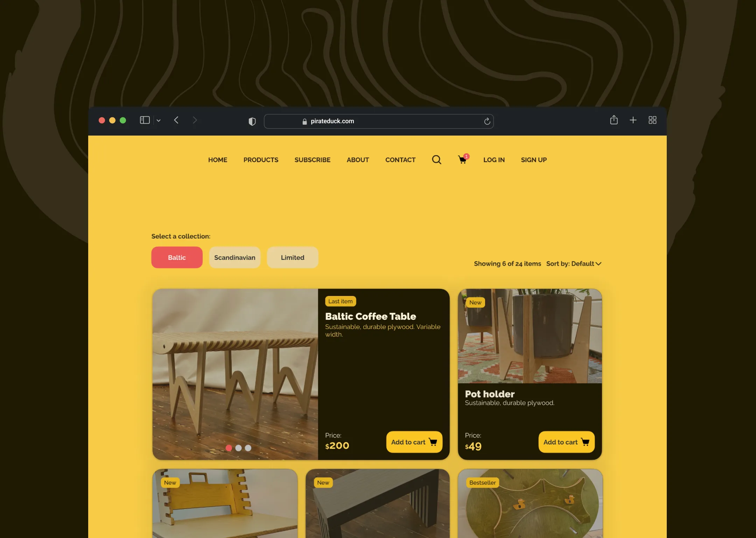Screen dimensions: 756x538
Task: Select second carousel dot on coffee table
Action: pyautogui.click(x=238, y=448)
